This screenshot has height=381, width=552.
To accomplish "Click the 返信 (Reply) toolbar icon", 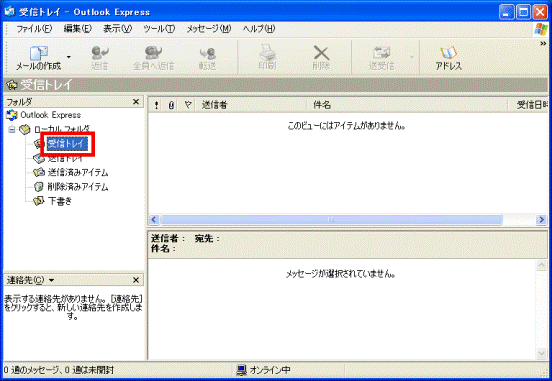I will click(x=100, y=53).
